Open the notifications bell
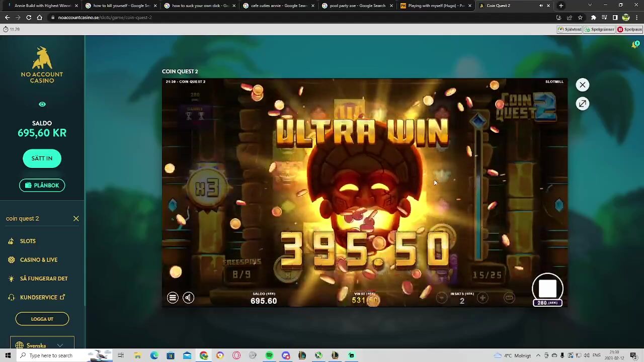The width and height of the screenshot is (644, 362). tap(635, 45)
